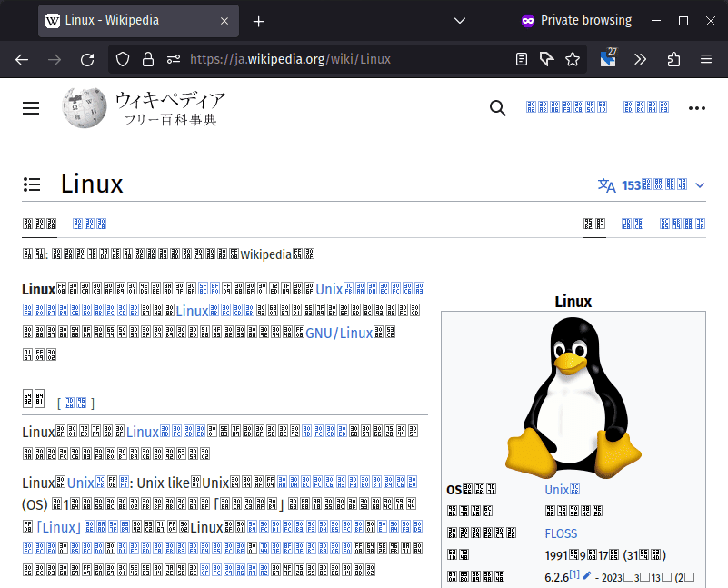
Task: Click the extension icon showing badge 27
Action: (607, 58)
